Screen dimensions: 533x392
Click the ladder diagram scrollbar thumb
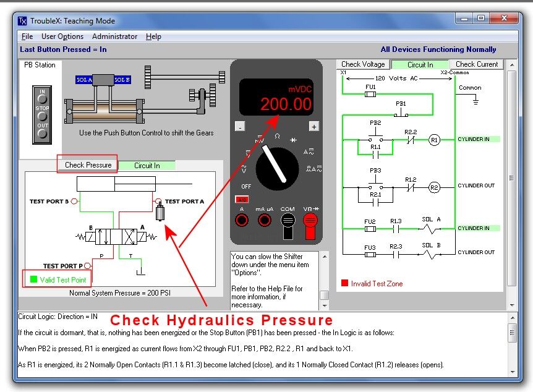[x=512, y=178]
